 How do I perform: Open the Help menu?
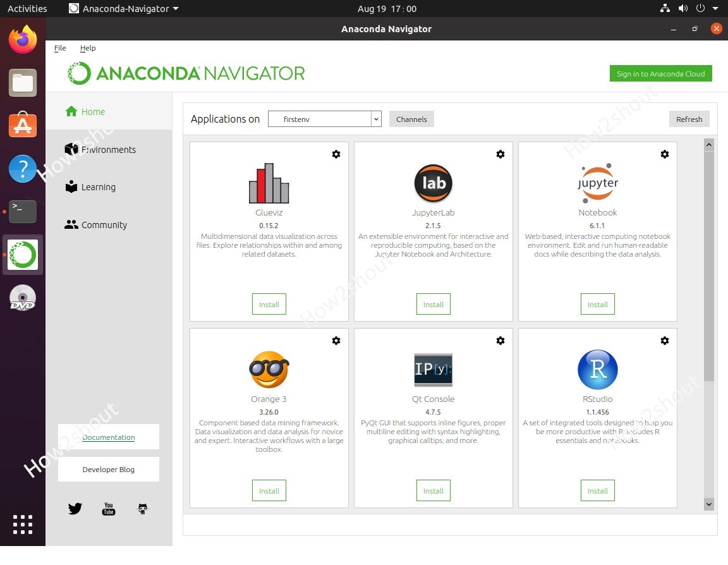88,48
